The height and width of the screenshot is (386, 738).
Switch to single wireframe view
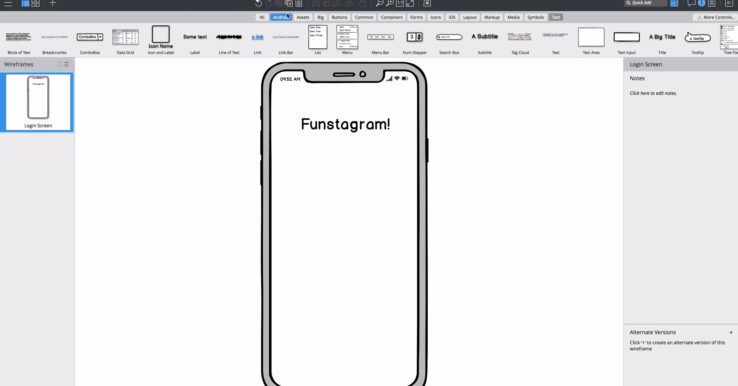25,3
